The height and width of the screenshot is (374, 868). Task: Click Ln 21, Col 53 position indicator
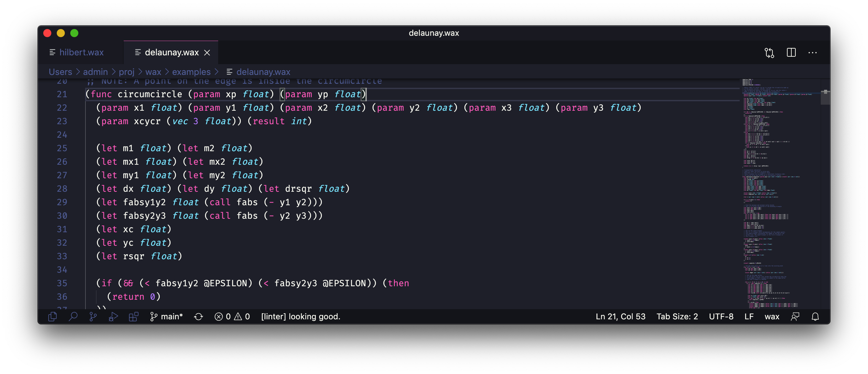(x=620, y=317)
